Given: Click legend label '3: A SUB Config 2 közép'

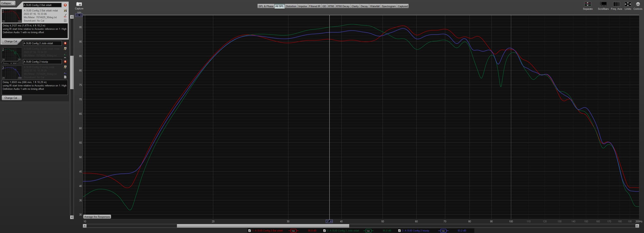Looking at the screenshot, I should 415,231.
